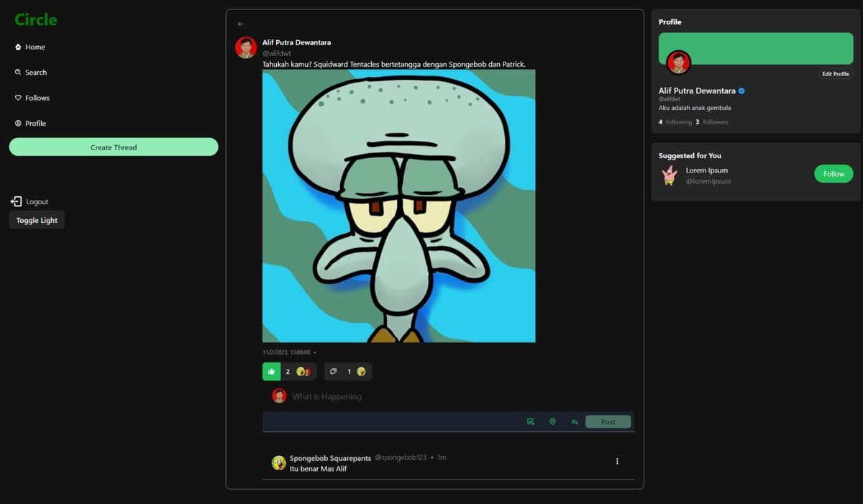
Task: Submit the reply with the Post button
Action: tap(608, 421)
